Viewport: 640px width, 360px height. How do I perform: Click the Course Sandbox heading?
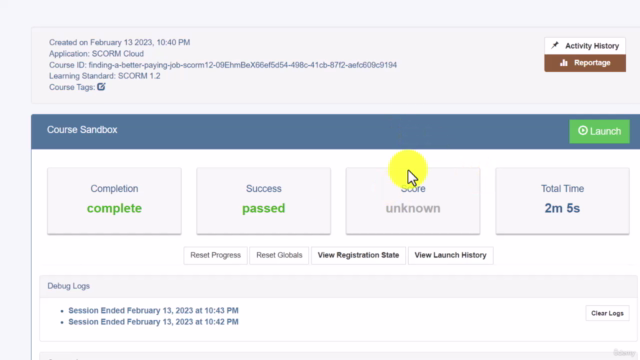pyautogui.click(x=82, y=130)
